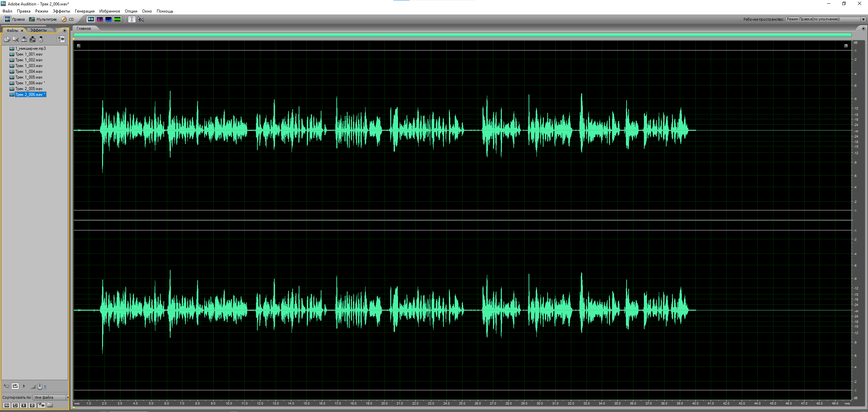Play the selected file preview
The width and height of the screenshot is (868, 412).
pyautogui.click(x=24, y=386)
